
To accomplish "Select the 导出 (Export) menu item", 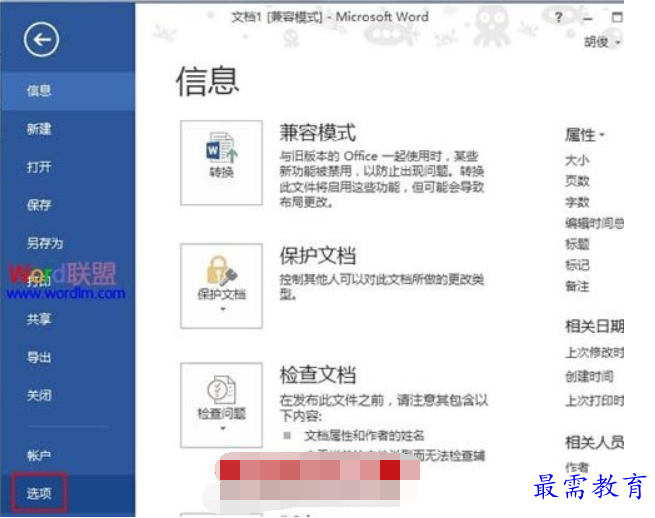I will (x=68, y=357).
